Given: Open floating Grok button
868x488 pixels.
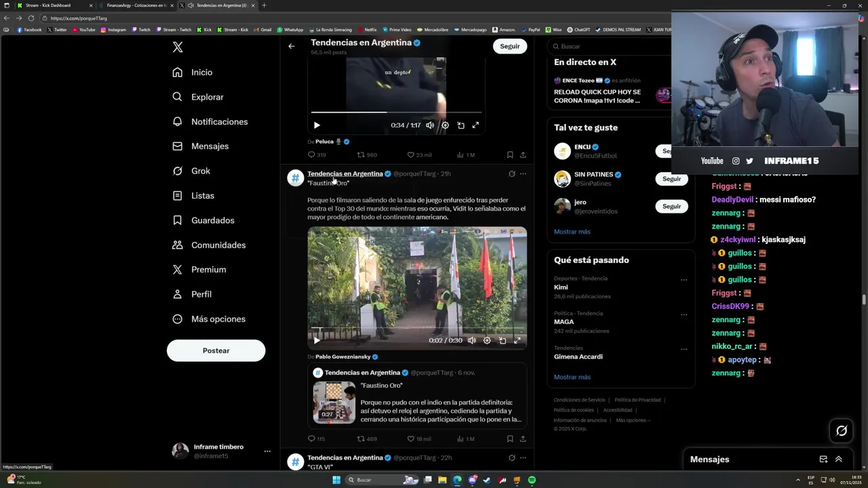Looking at the screenshot, I should 842,430.
